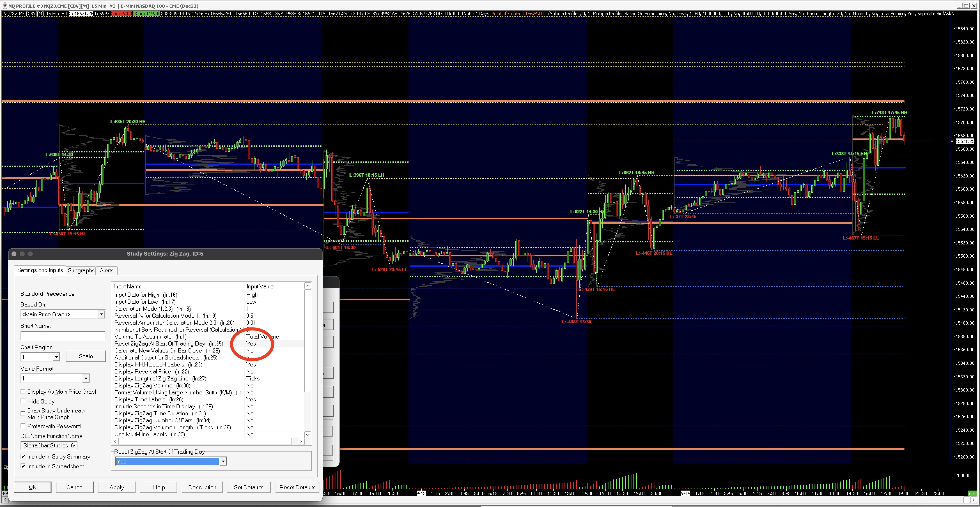Click the Short Name input field
Screen dimensions: 980x507
click(63, 336)
